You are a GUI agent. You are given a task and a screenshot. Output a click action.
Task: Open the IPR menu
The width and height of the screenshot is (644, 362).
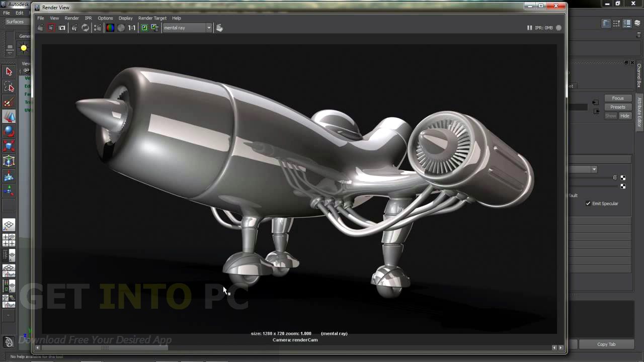click(88, 18)
